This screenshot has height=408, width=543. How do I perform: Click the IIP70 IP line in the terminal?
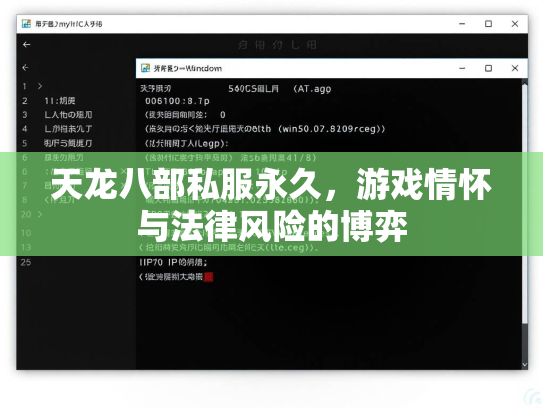[x=173, y=262]
